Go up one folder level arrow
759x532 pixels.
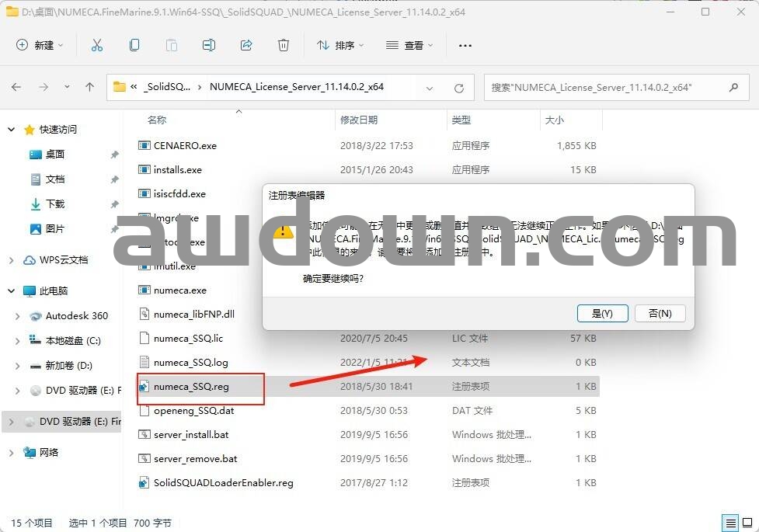click(x=89, y=87)
